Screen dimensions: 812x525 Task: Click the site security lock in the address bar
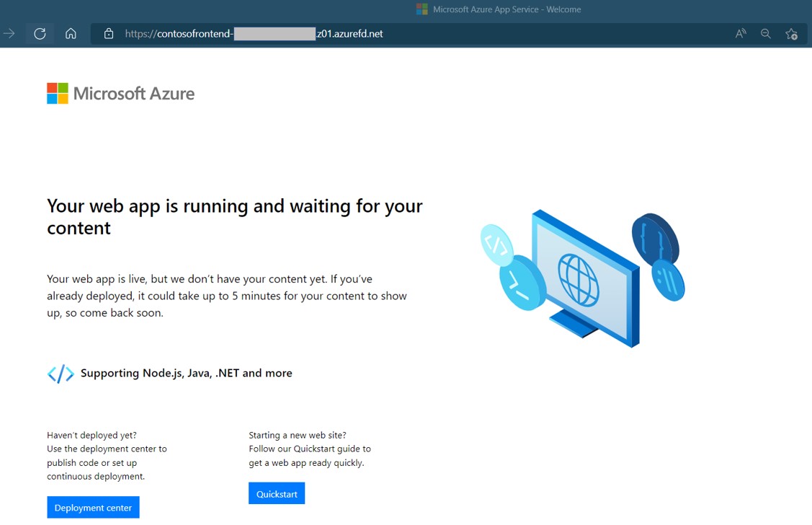108,33
